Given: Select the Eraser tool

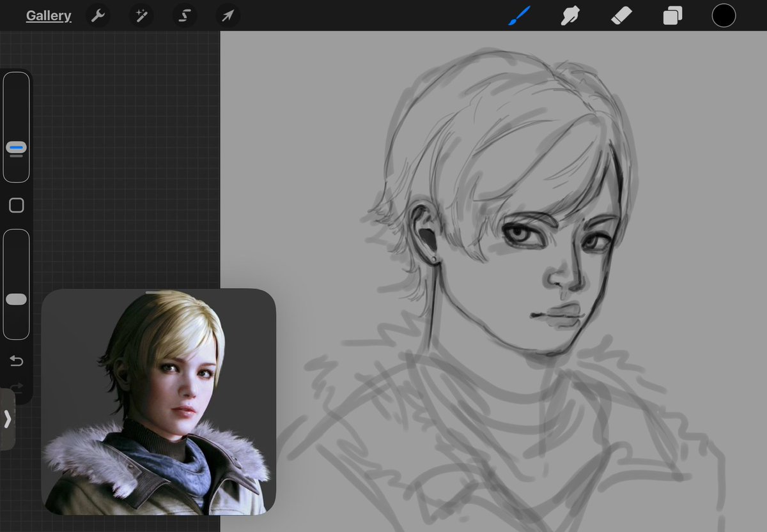Looking at the screenshot, I should [x=621, y=16].
